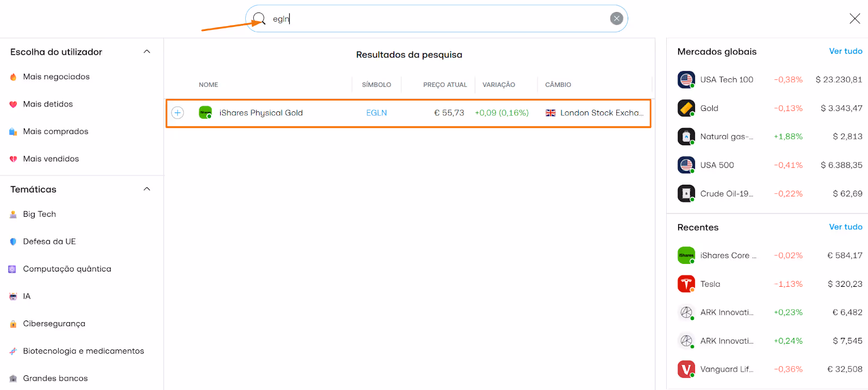
Task: Click the UK flag icon for London Stock Exchange
Action: tap(551, 113)
